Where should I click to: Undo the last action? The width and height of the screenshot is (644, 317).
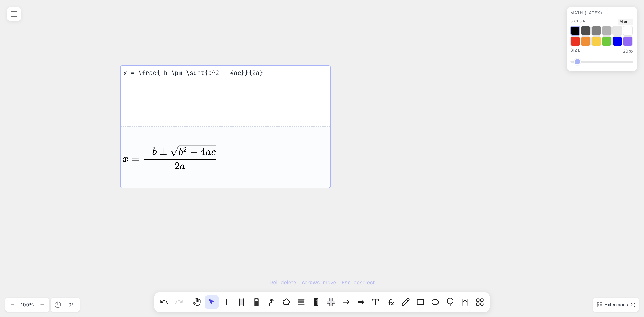pos(164,302)
